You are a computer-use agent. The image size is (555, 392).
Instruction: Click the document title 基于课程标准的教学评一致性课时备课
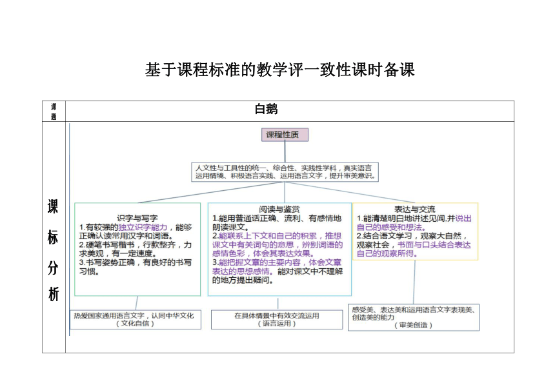[x=279, y=70]
